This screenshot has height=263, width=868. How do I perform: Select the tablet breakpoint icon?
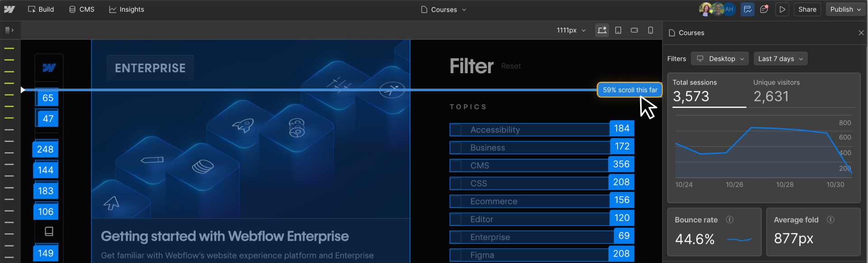(x=618, y=30)
